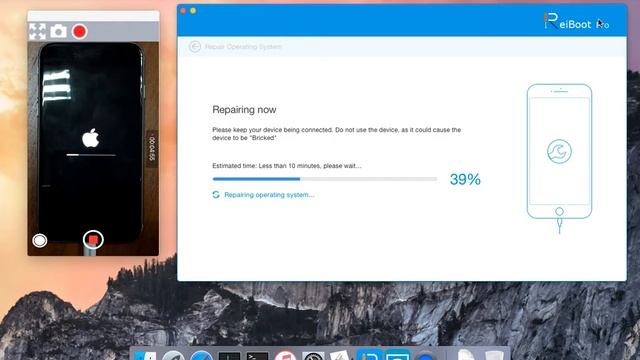Click the spinning refresh icon beside repairing status

216,195
